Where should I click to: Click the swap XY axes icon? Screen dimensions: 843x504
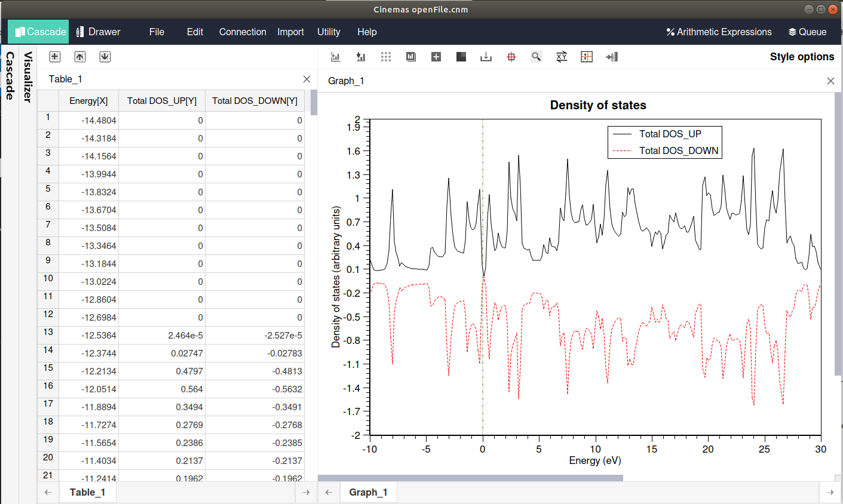(562, 57)
